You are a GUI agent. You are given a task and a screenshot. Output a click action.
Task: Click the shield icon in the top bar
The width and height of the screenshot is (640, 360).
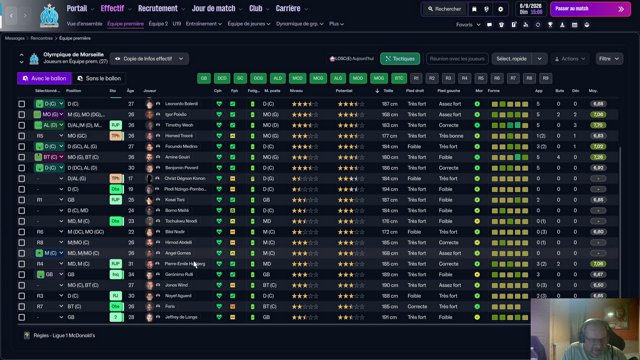coord(487,9)
